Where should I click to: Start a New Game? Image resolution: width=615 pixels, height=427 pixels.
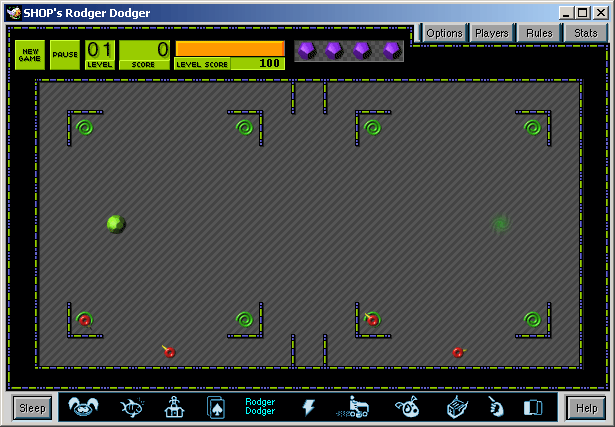[30, 55]
